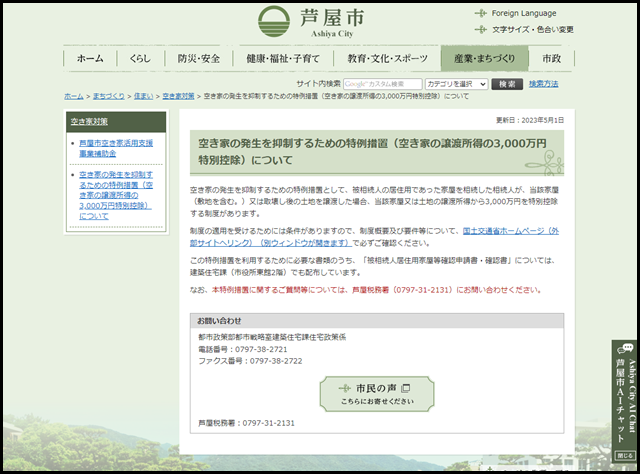Open the Foreign Language link
Screen dimensions: 640x474
coord(524,13)
